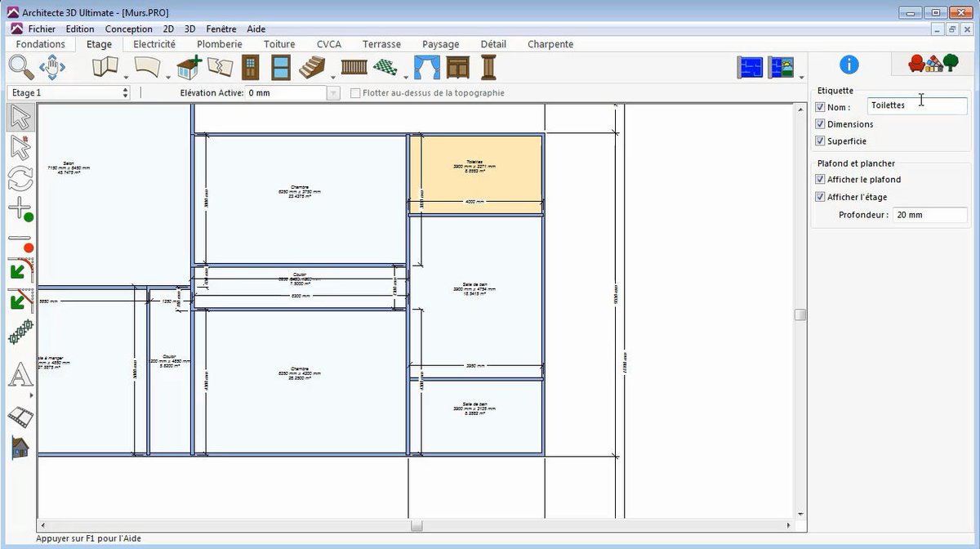Open the Conception menu

[x=129, y=29]
